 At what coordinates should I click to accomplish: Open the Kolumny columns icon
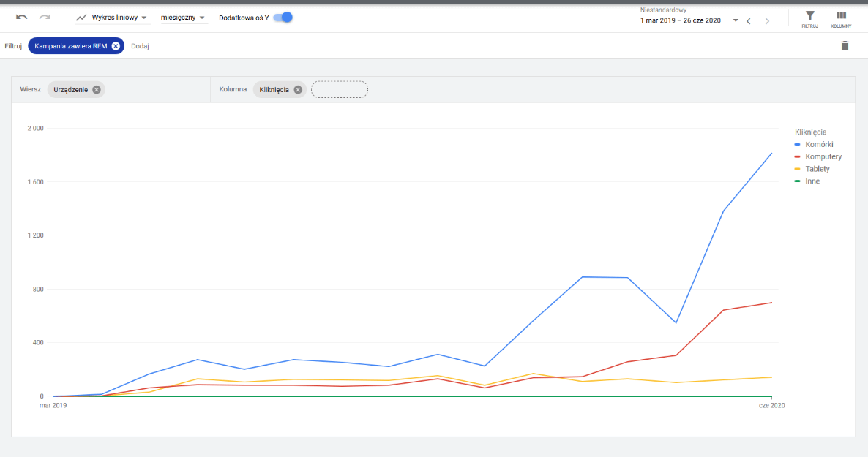(841, 19)
